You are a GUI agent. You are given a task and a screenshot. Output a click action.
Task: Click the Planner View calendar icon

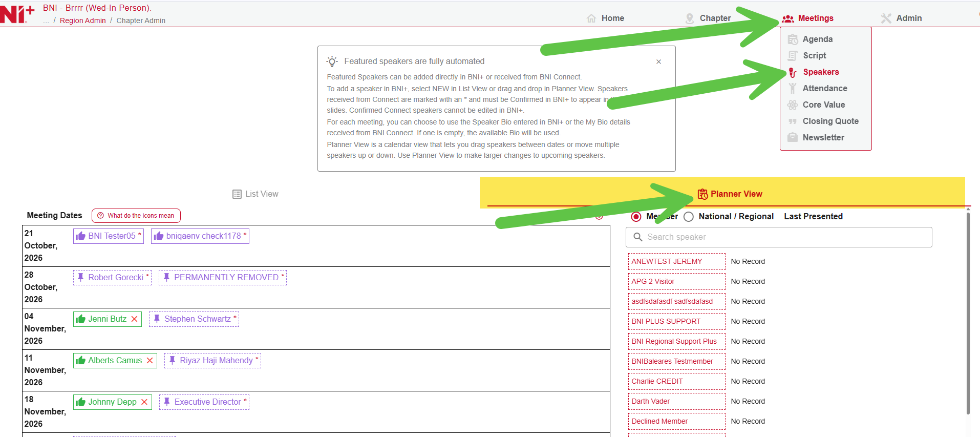(x=702, y=194)
